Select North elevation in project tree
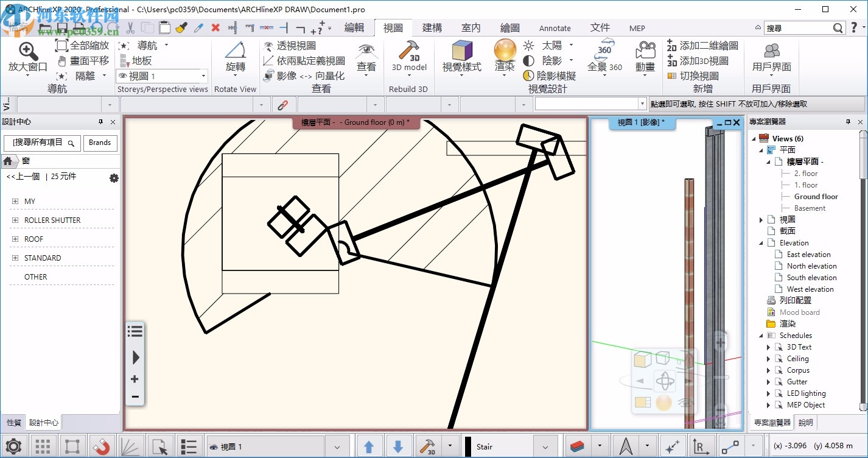 pyautogui.click(x=811, y=266)
